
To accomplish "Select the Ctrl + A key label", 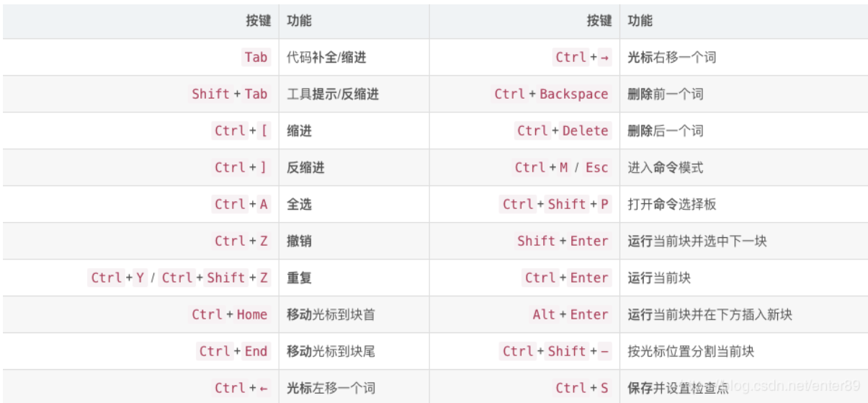I will pyautogui.click(x=241, y=205).
